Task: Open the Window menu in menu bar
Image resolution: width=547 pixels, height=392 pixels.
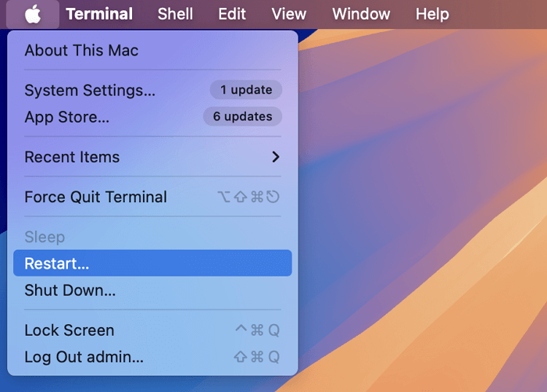Action: tap(361, 14)
